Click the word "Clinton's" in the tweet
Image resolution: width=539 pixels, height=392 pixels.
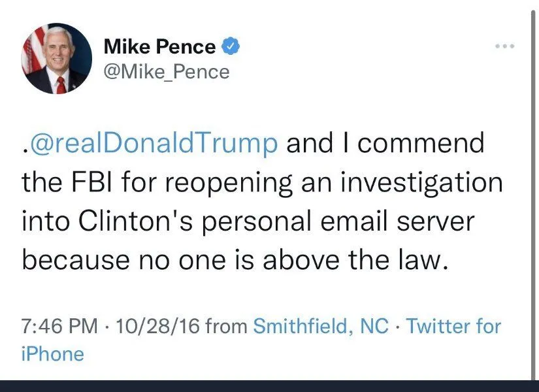pos(129,221)
